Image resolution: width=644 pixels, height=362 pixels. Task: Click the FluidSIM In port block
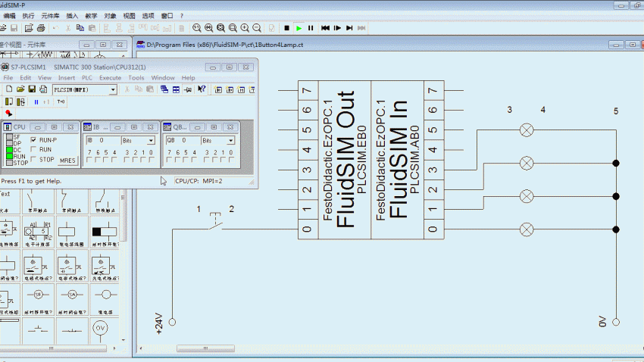tap(408, 160)
